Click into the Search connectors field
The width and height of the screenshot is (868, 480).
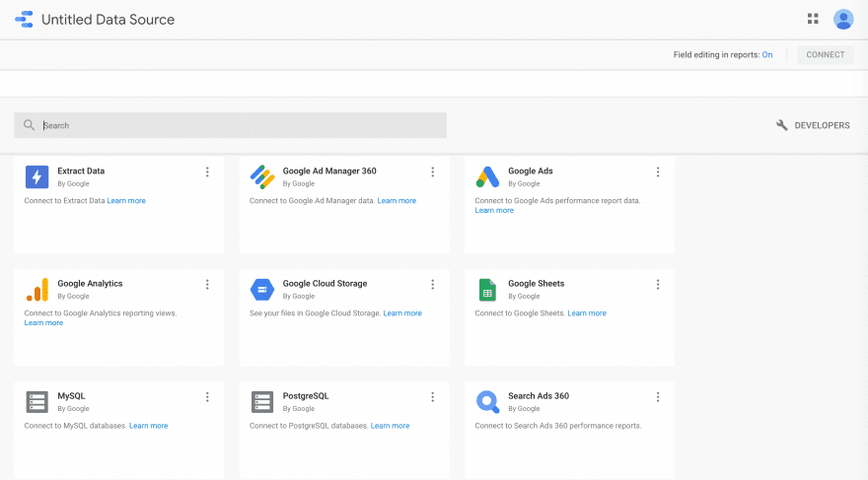[230, 125]
